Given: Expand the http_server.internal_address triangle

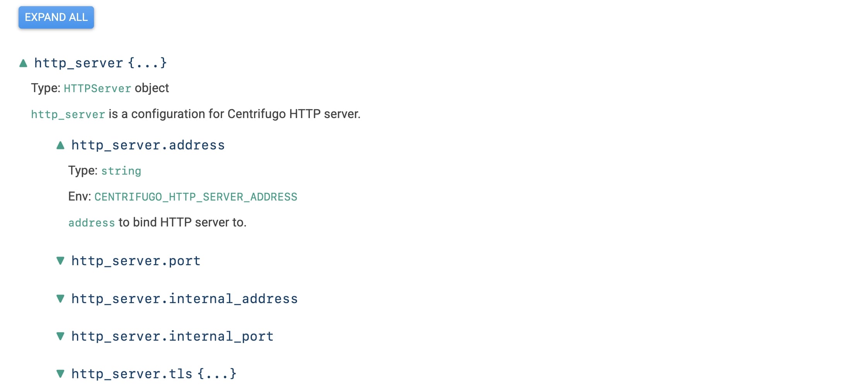Looking at the screenshot, I should pyautogui.click(x=60, y=298).
